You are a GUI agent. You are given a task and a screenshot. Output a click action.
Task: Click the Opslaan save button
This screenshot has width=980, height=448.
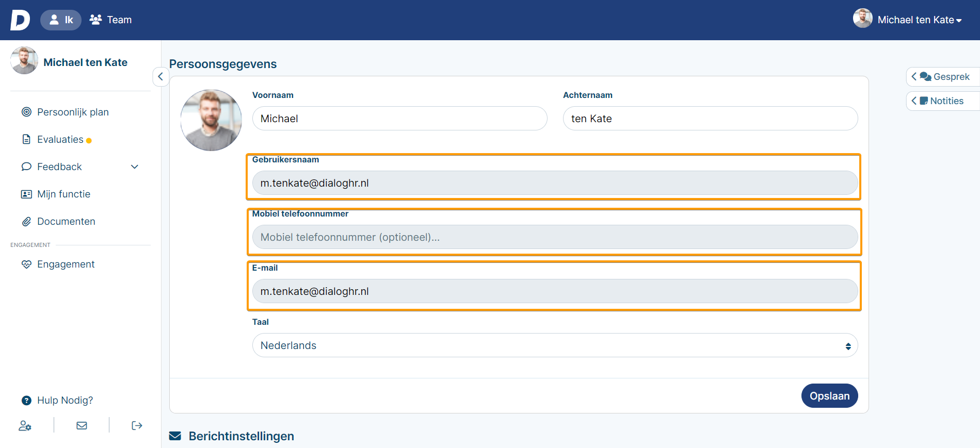pyautogui.click(x=829, y=396)
